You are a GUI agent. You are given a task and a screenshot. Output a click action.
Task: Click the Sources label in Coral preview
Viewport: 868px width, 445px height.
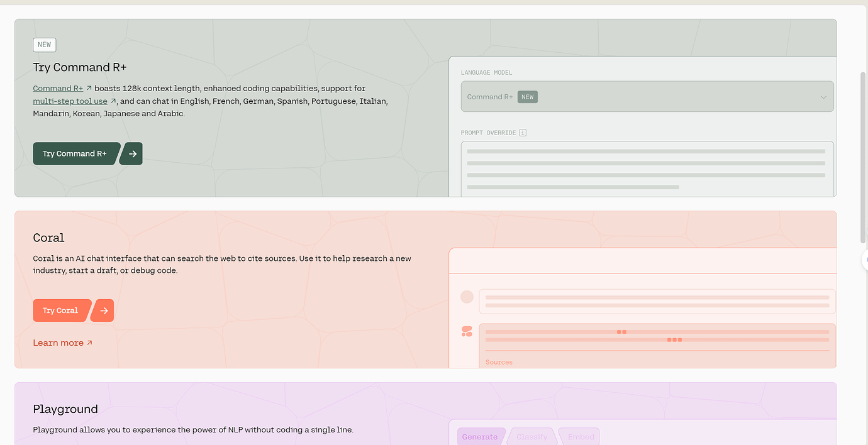pyautogui.click(x=499, y=362)
